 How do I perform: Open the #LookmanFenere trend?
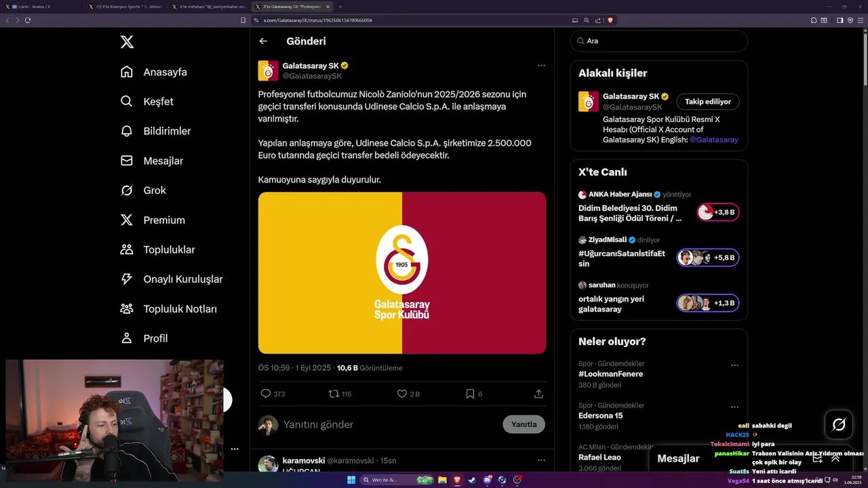[610, 374]
